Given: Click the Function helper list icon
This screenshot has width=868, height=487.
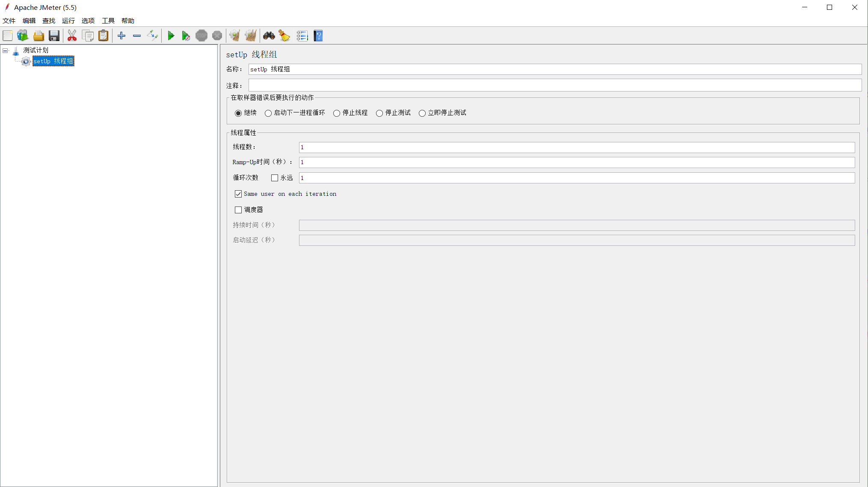Looking at the screenshot, I should coord(302,36).
